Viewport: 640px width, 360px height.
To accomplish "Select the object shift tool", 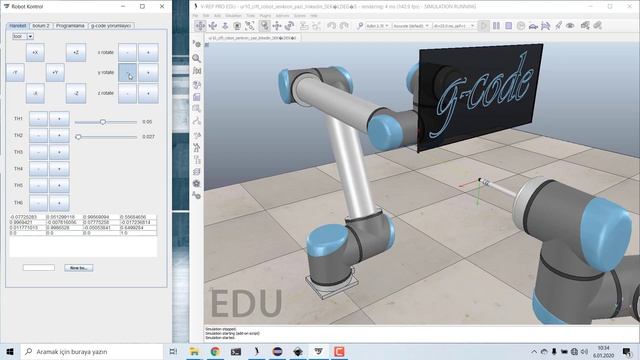I will tap(277, 26).
